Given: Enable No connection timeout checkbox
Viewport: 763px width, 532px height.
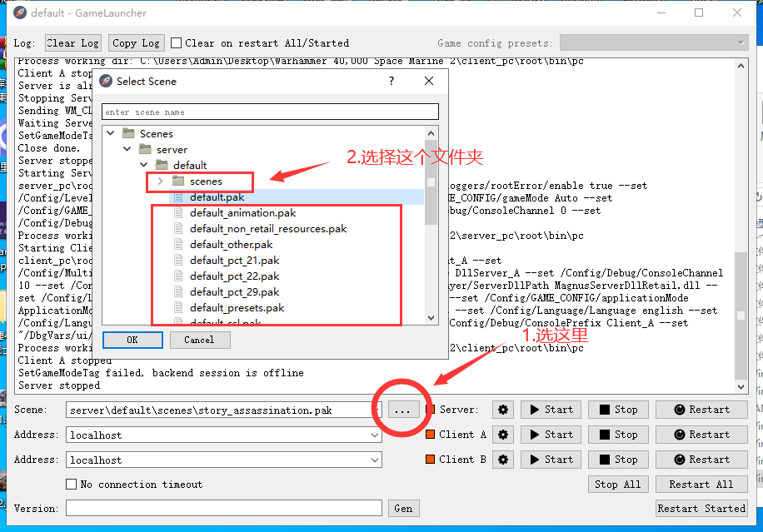Looking at the screenshot, I should (71, 485).
